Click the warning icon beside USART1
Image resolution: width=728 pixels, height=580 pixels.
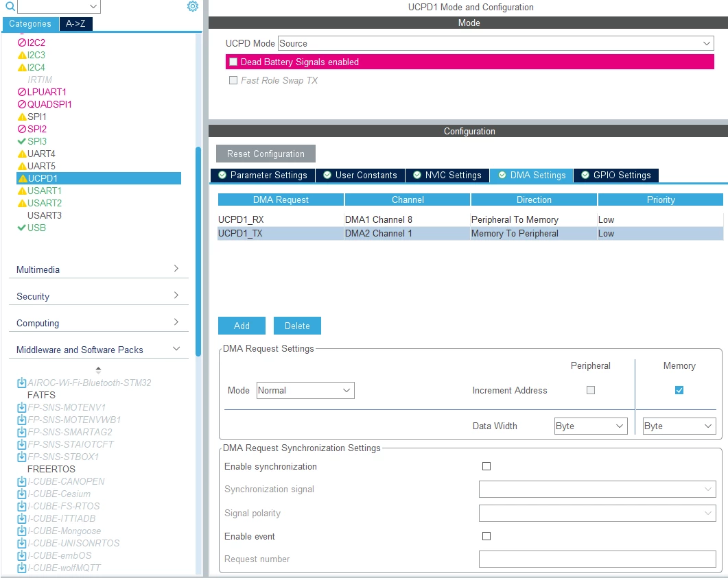[x=22, y=191]
